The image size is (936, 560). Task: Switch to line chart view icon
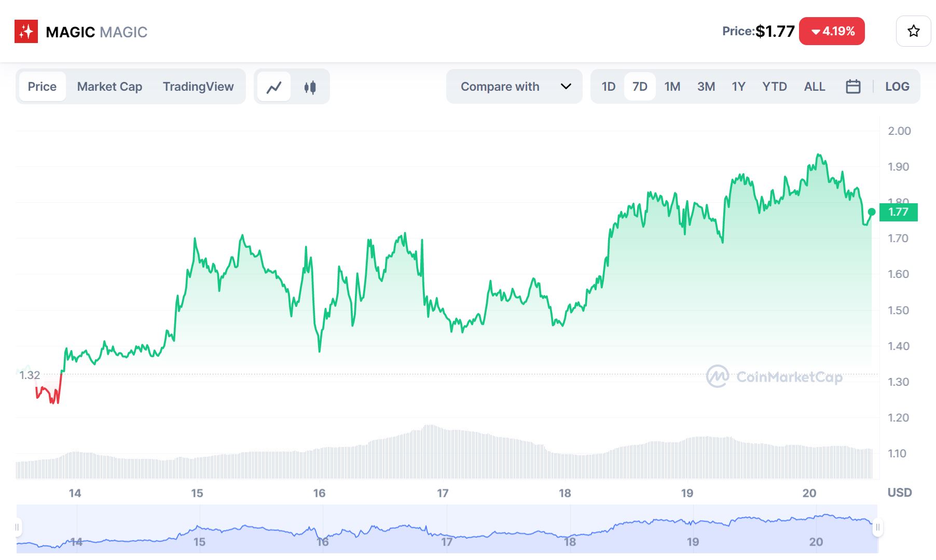[274, 87]
